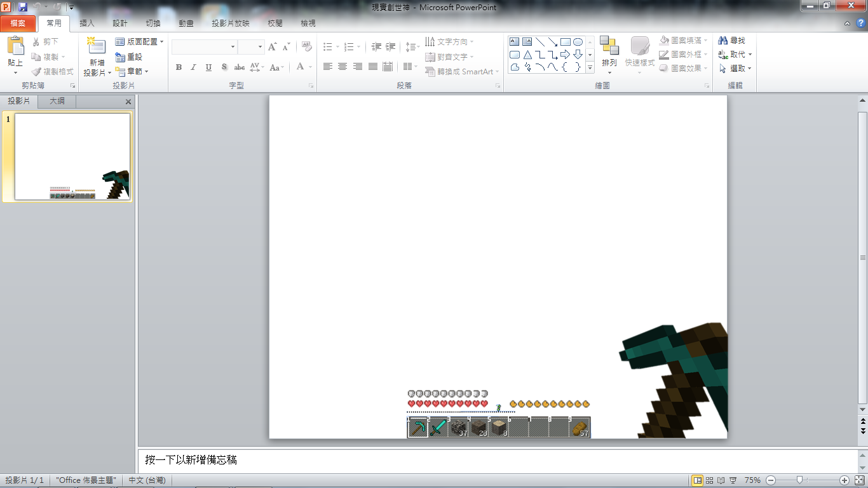Open the Arrange (排列) menu icon
Viewport: 868px width, 488px height.
pyautogui.click(x=609, y=46)
